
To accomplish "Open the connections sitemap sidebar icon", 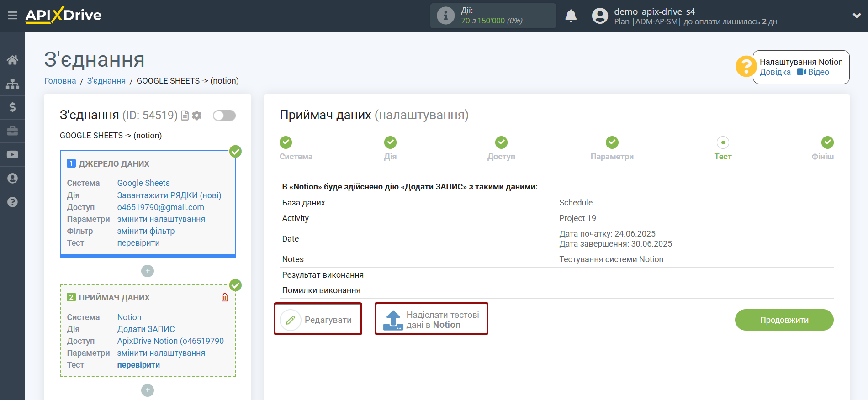I will [x=12, y=84].
